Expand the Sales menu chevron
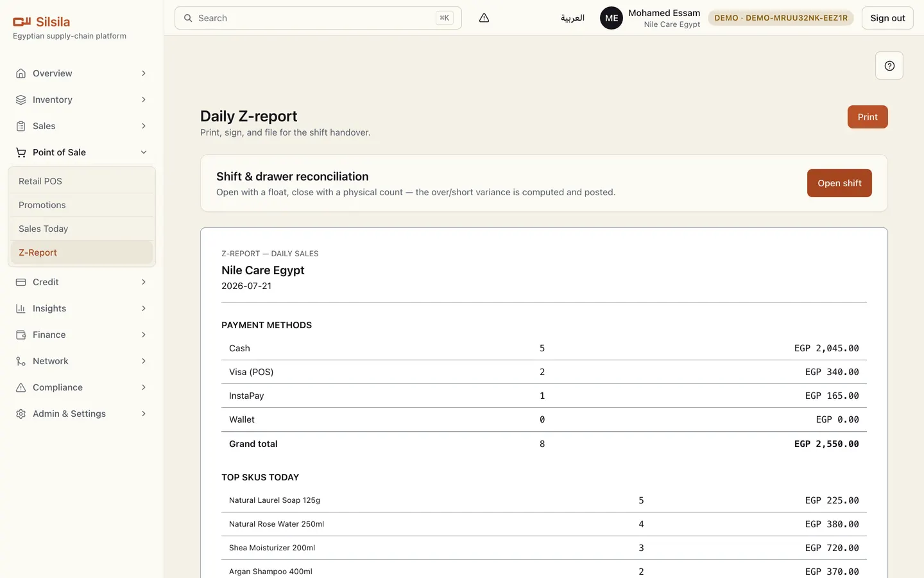The height and width of the screenshot is (578, 924). point(144,126)
